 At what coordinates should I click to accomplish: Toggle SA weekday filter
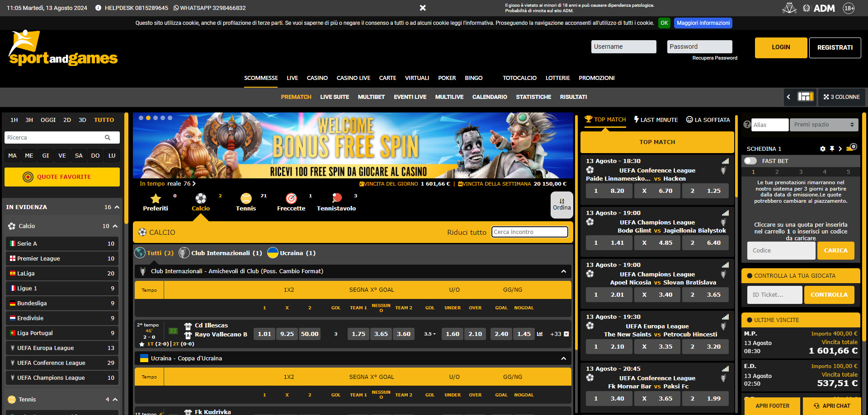[79, 155]
